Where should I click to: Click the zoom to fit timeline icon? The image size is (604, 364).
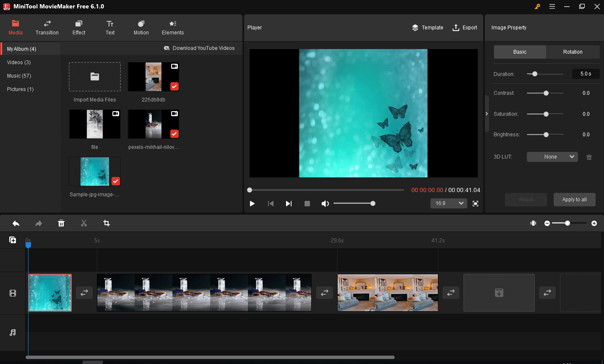[533, 223]
